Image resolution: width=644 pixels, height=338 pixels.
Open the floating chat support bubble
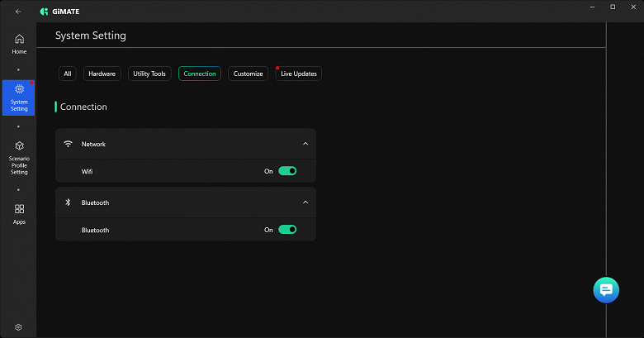605,289
